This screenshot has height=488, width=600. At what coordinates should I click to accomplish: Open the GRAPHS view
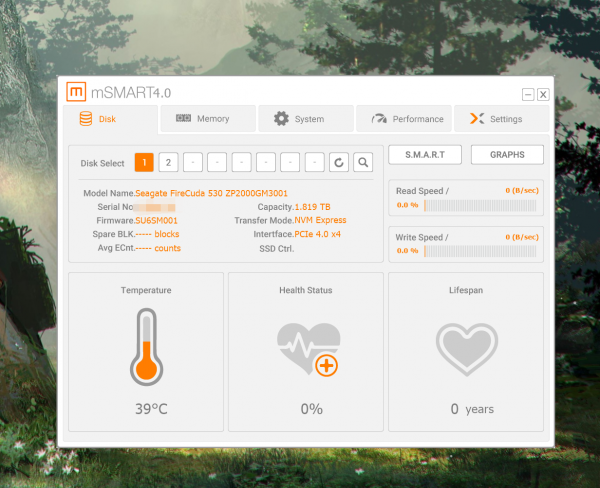point(506,154)
